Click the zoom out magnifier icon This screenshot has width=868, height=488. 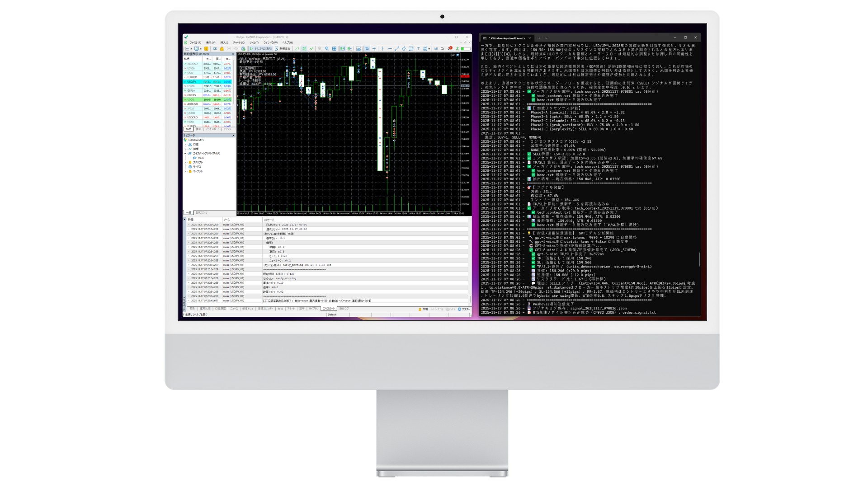[x=326, y=48]
